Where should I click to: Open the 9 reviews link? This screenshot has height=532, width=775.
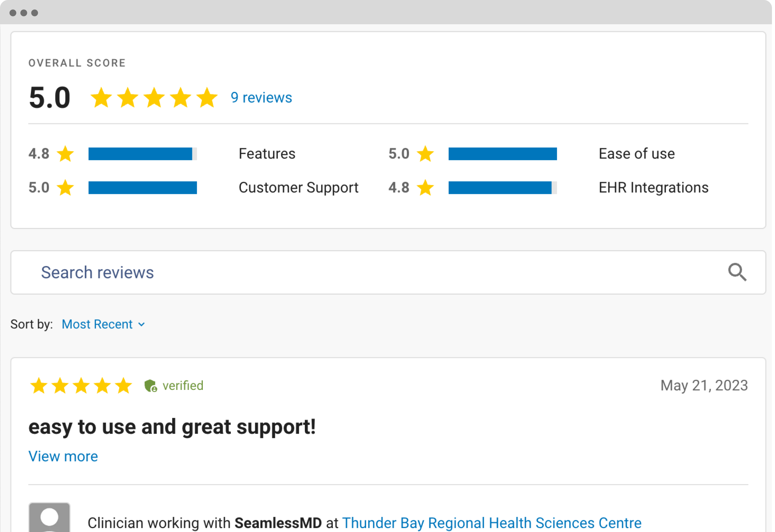click(261, 98)
